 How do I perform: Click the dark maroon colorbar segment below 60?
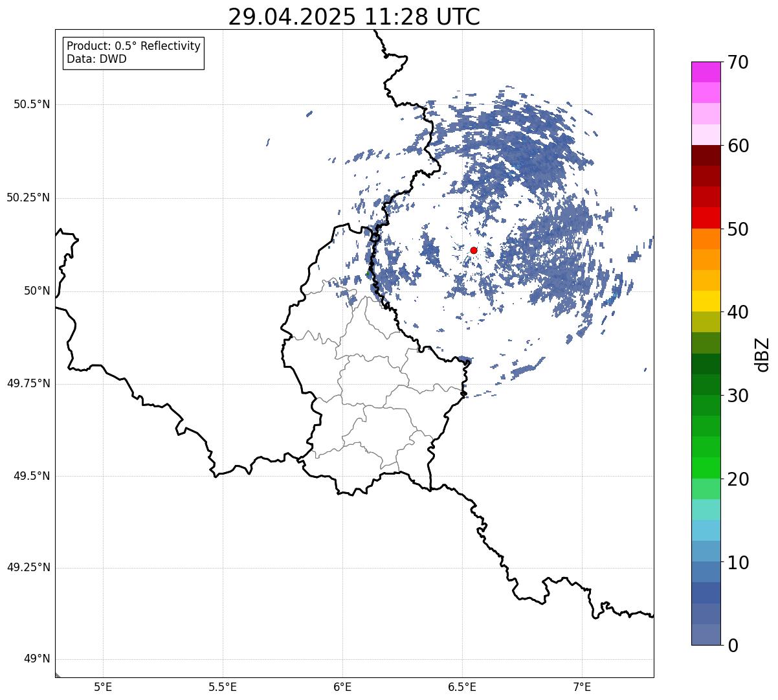click(x=706, y=155)
